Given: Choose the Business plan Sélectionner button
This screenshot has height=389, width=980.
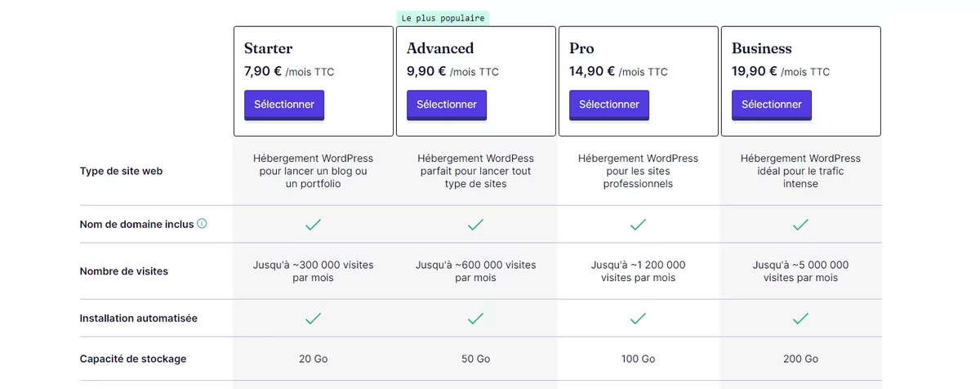Looking at the screenshot, I should coord(772,105).
